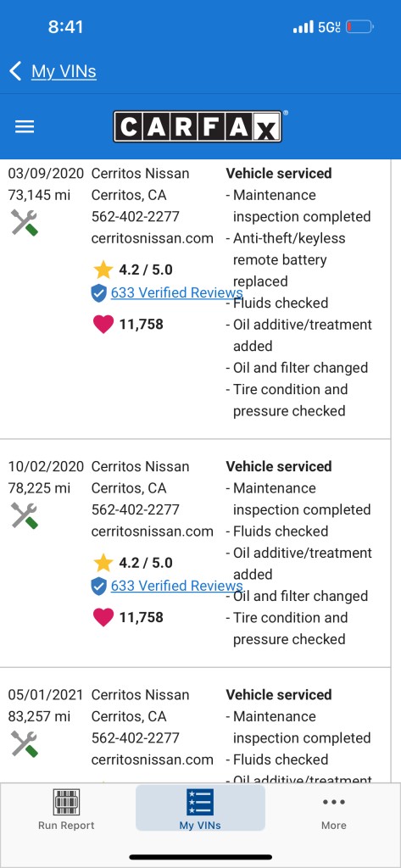Open 633 Verified Reviews in 03/09/2020 record
The image size is (401, 868).
click(176, 292)
